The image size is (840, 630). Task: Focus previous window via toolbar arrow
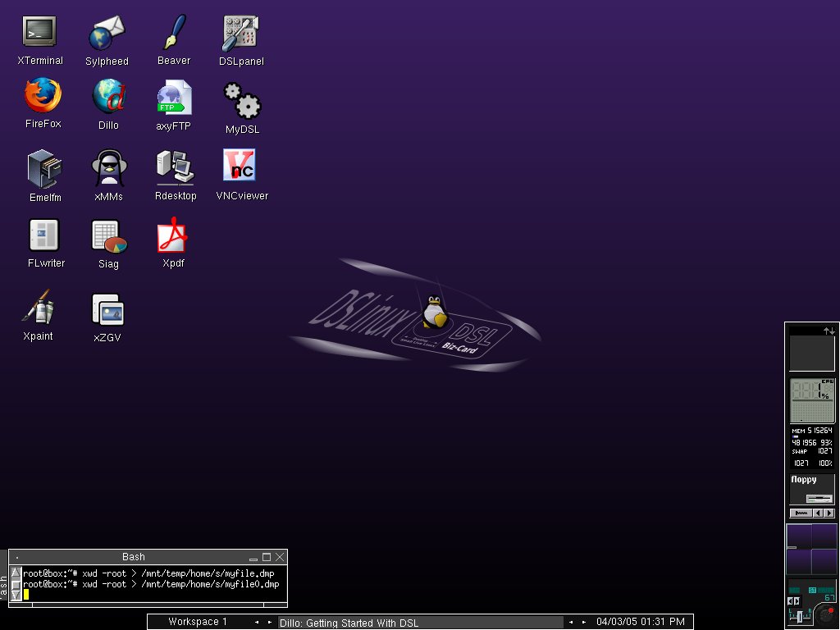pyautogui.click(x=571, y=622)
